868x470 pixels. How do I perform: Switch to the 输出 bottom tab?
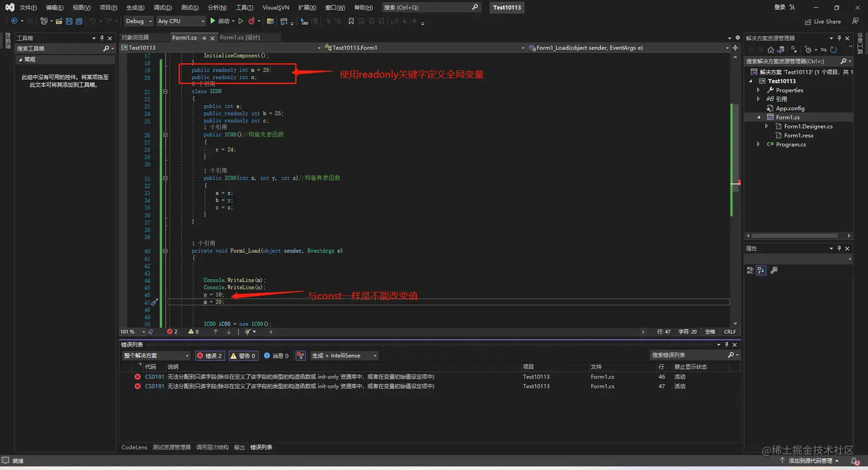[239, 448]
